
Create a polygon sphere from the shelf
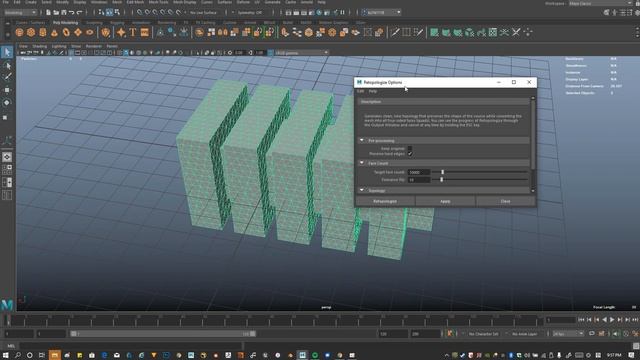click(19, 33)
